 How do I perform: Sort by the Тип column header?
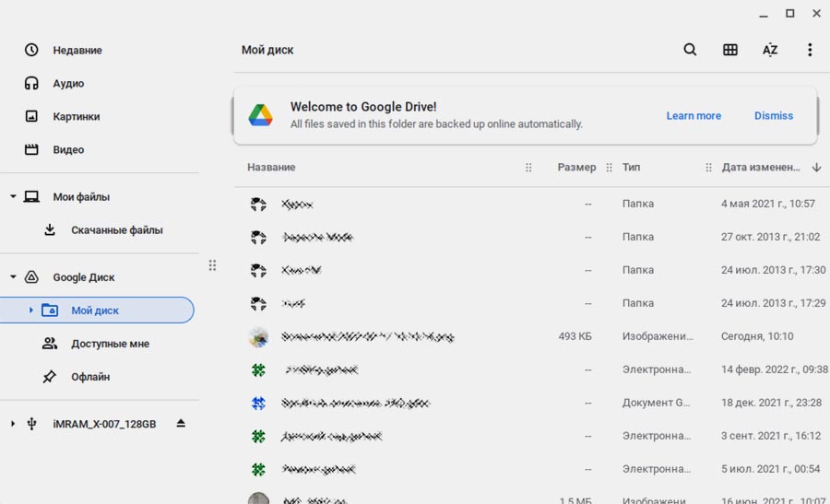click(x=631, y=167)
